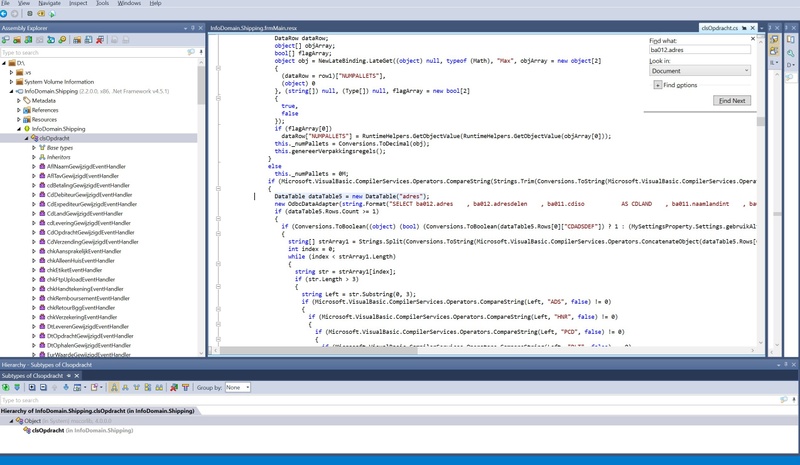Click Hierarchy panel Type to search box

[x=389, y=400]
